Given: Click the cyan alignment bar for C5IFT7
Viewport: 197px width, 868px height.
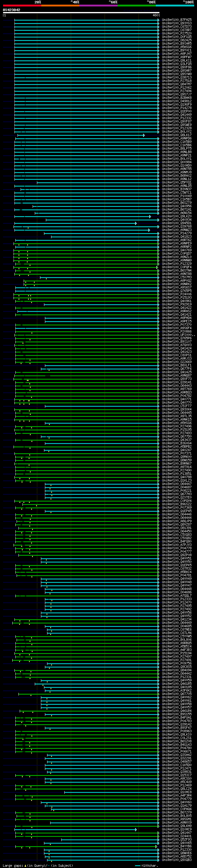Looking at the screenshot, I should [102, 406].
